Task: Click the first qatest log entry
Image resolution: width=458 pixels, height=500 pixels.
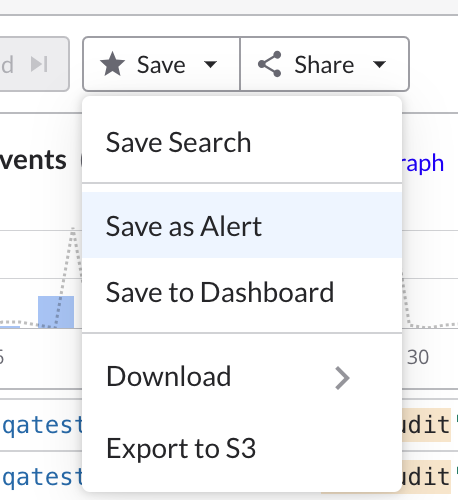Action: [42, 425]
